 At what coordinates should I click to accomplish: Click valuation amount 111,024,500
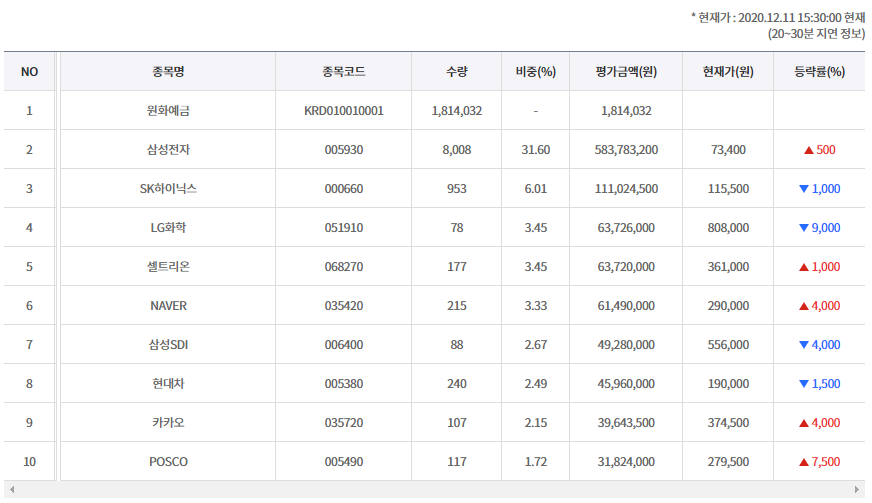click(626, 189)
